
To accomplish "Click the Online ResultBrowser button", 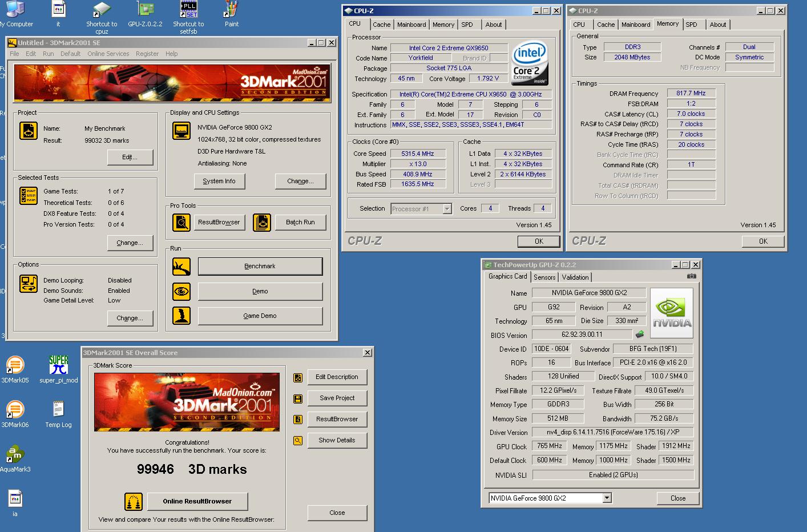I will tap(197, 502).
